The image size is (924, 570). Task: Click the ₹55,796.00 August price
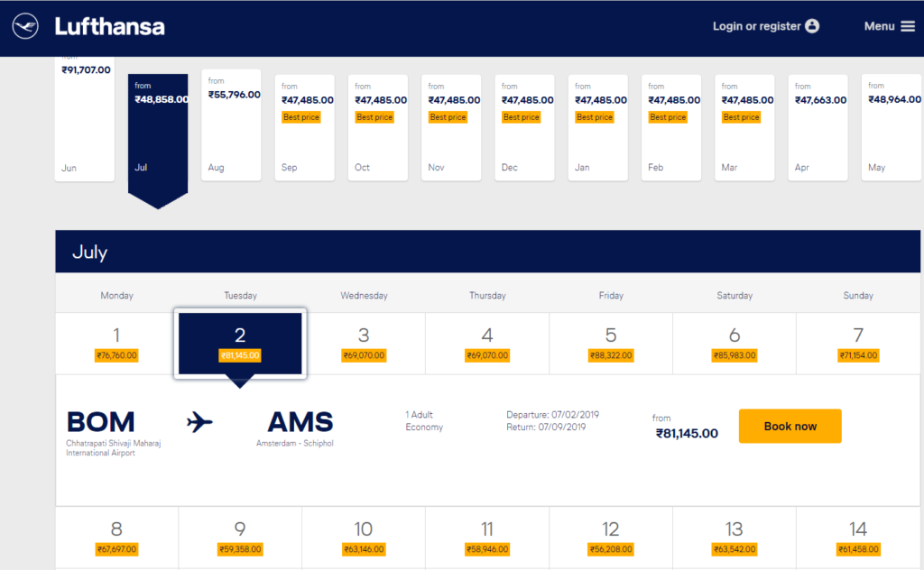[x=234, y=94]
